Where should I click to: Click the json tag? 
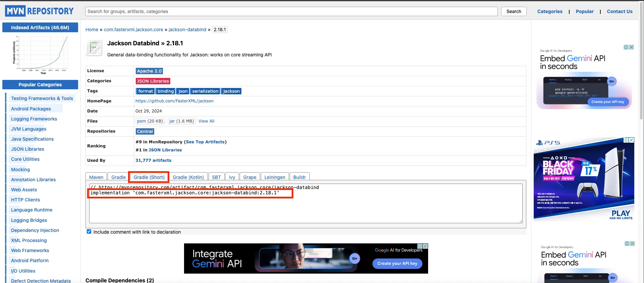(x=183, y=91)
